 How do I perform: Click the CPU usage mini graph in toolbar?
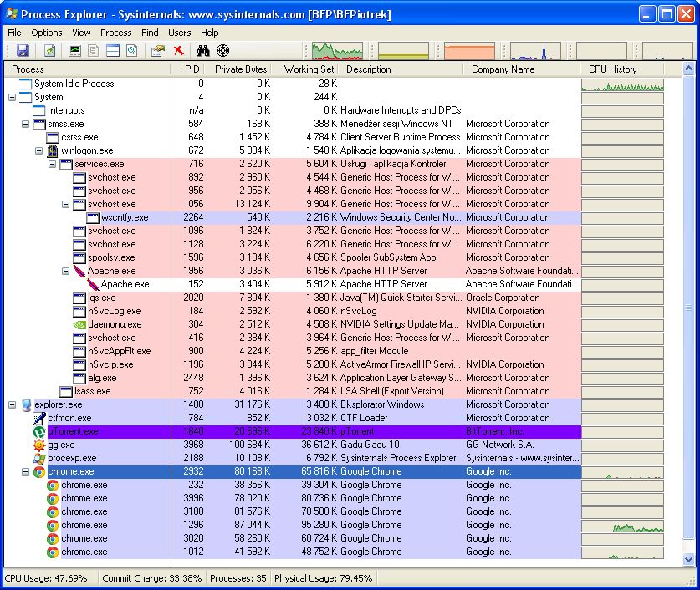[x=337, y=51]
